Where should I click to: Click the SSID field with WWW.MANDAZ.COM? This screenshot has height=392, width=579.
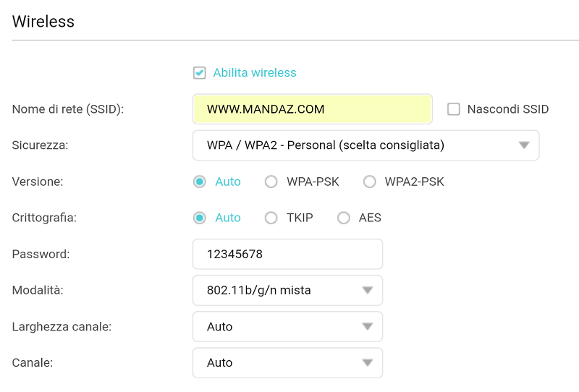pyautogui.click(x=313, y=109)
